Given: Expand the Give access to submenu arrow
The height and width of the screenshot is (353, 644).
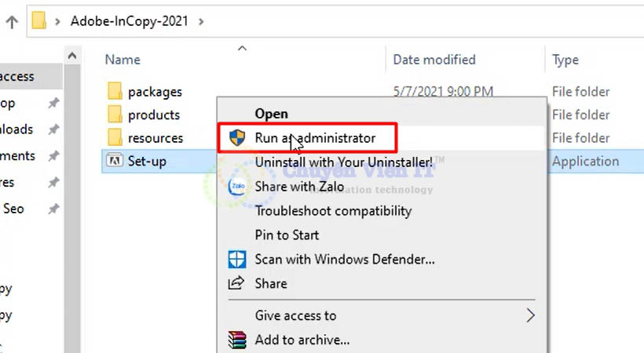Looking at the screenshot, I should (530, 315).
